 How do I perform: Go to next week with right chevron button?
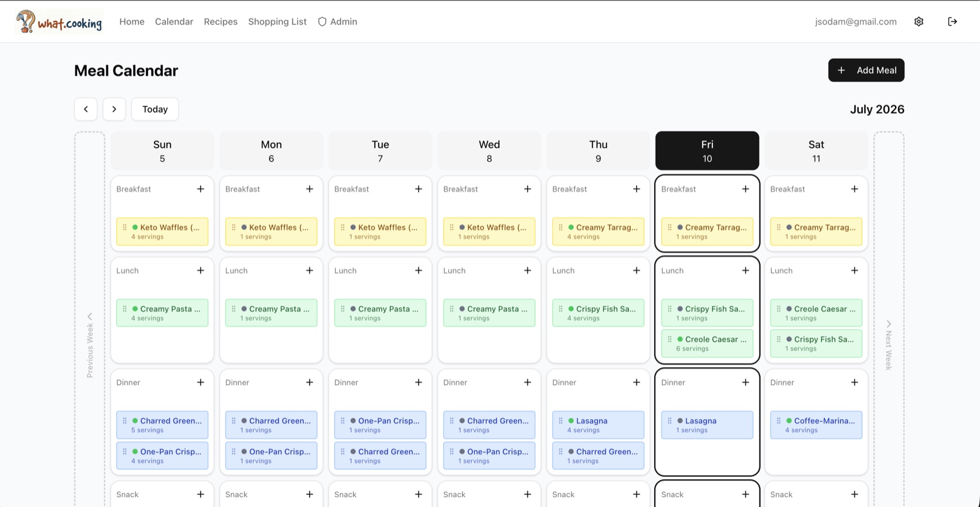[x=114, y=109]
